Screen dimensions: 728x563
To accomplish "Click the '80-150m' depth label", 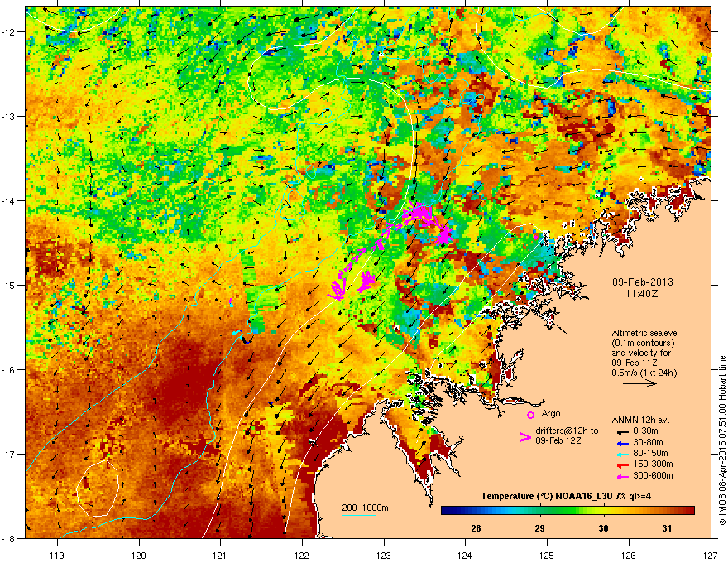I will pyautogui.click(x=650, y=454).
